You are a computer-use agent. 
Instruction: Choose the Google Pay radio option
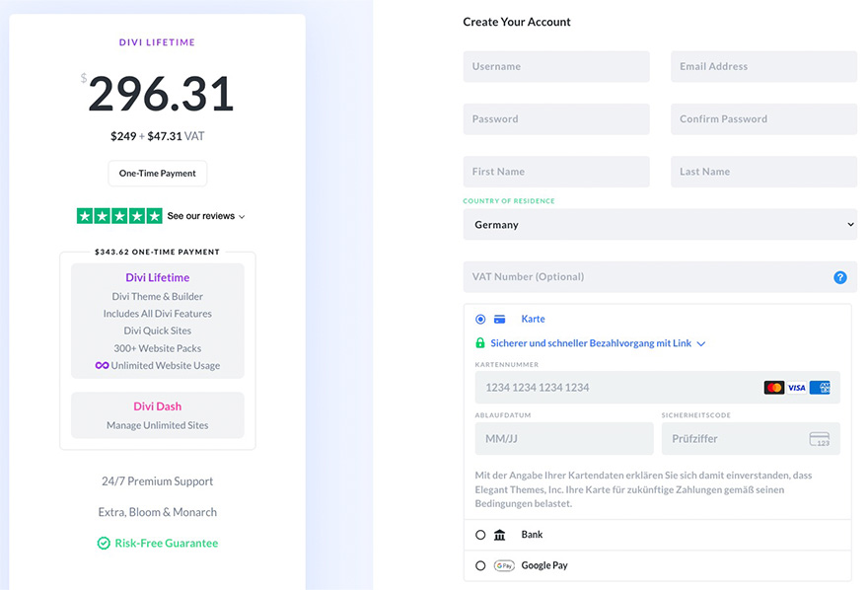point(480,566)
